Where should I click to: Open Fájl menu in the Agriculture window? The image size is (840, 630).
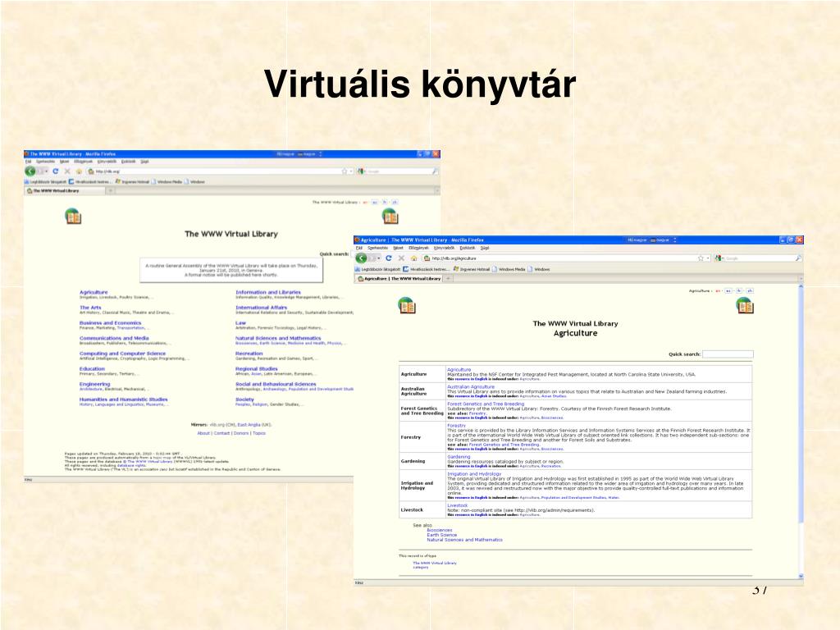tap(359, 248)
